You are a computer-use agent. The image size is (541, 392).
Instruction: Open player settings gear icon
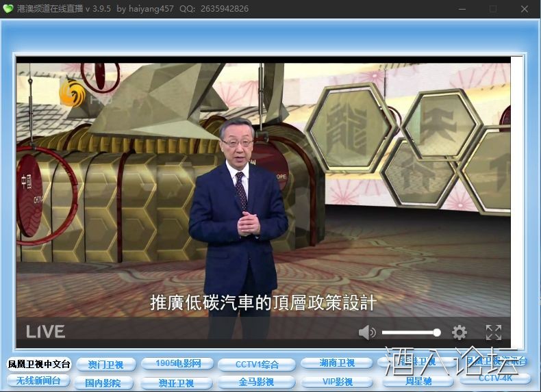[460, 332]
